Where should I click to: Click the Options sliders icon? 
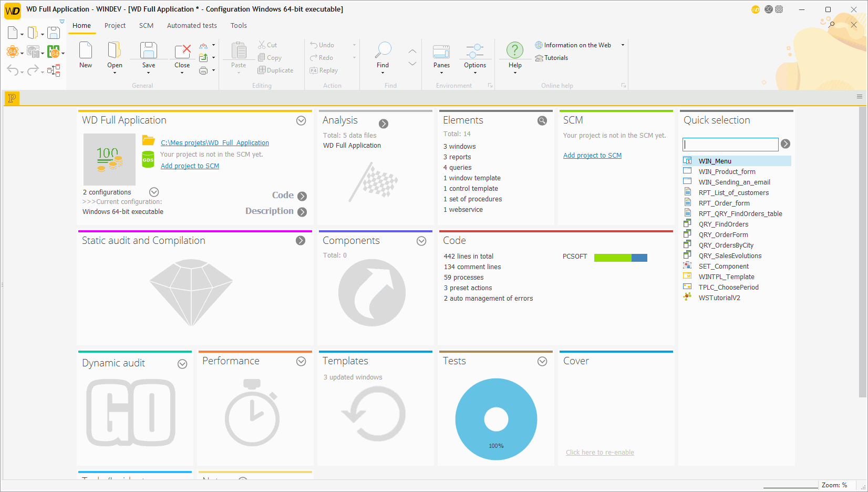[x=475, y=51]
